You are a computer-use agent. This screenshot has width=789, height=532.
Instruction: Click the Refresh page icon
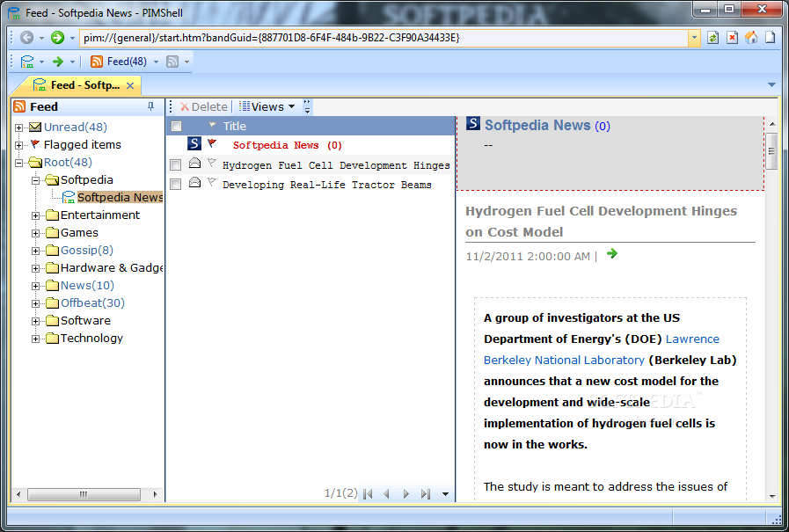point(712,38)
